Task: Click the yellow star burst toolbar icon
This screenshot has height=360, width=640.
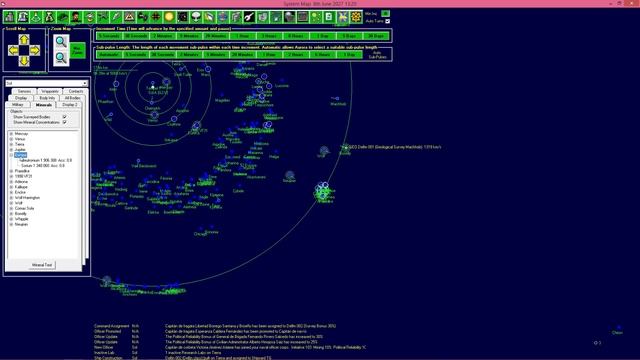Action: (342, 17)
